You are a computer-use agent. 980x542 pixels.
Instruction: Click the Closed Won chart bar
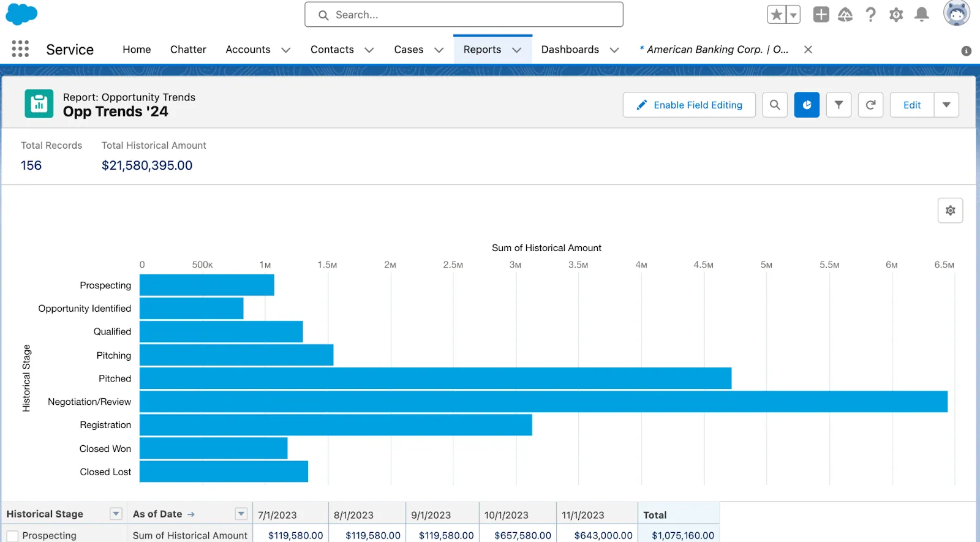[x=214, y=448]
